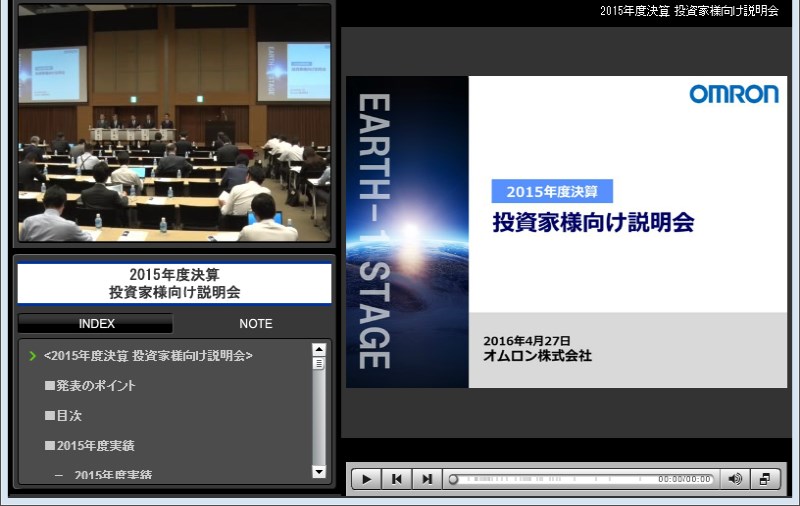Mute audio using the speaker icon
The image size is (800, 506).
point(735,479)
